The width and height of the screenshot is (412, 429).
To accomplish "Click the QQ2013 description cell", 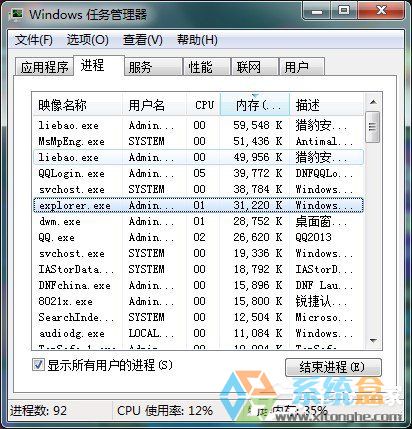I will pyautogui.click(x=313, y=237).
